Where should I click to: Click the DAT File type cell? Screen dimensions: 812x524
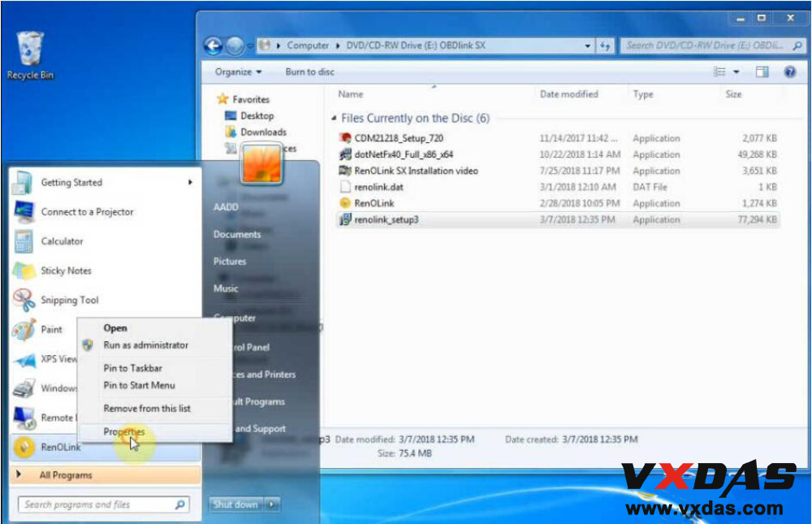(650, 187)
